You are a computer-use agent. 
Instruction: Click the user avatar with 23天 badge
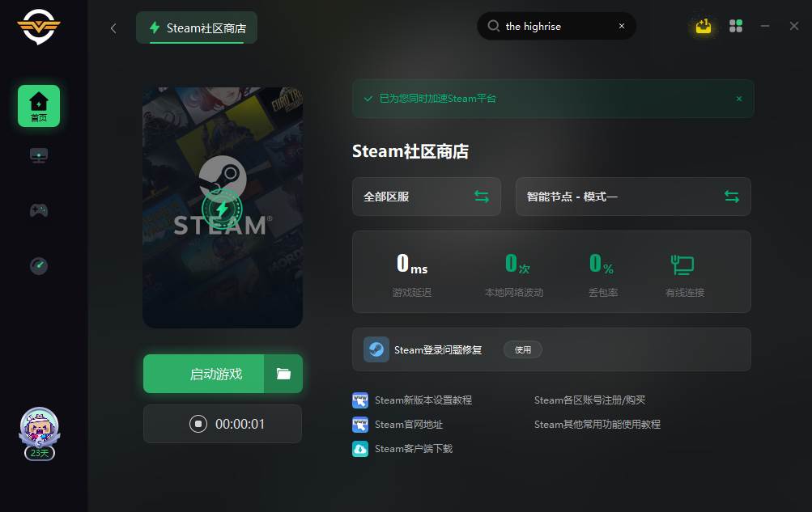(40, 434)
